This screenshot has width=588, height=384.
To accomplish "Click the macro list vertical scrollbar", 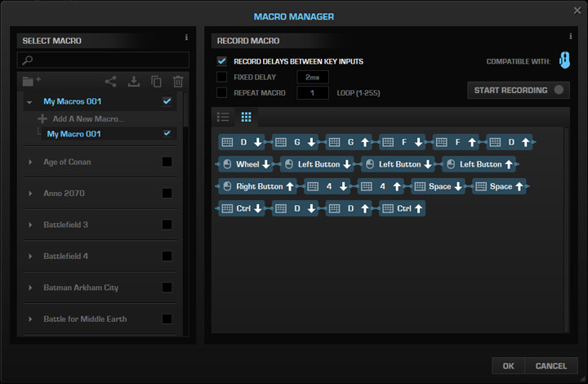I will (x=185, y=109).
